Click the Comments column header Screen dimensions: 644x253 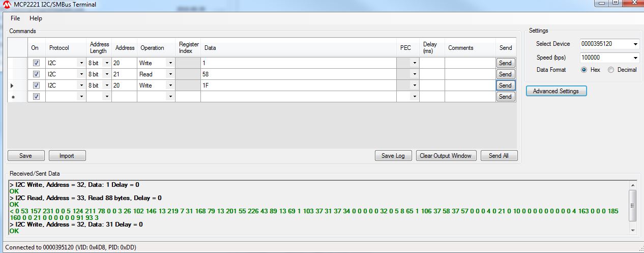pyautogui.click(x=470, y=48)
